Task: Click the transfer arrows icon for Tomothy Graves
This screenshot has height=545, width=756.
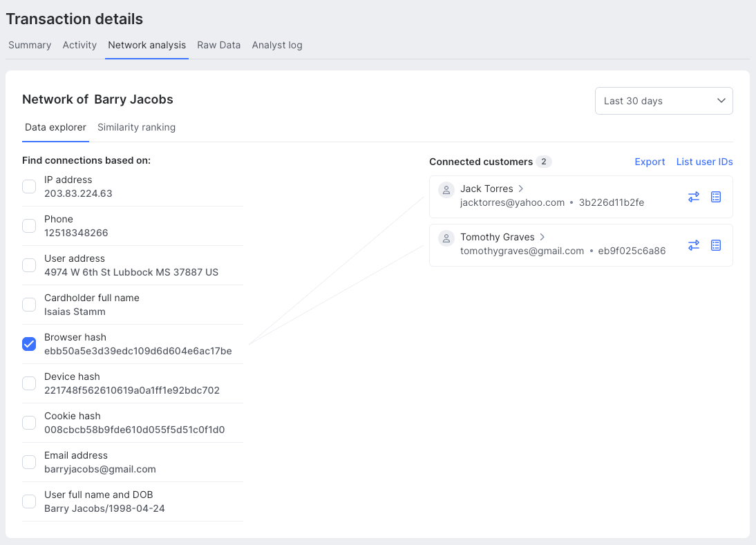Action: (694, 245)
